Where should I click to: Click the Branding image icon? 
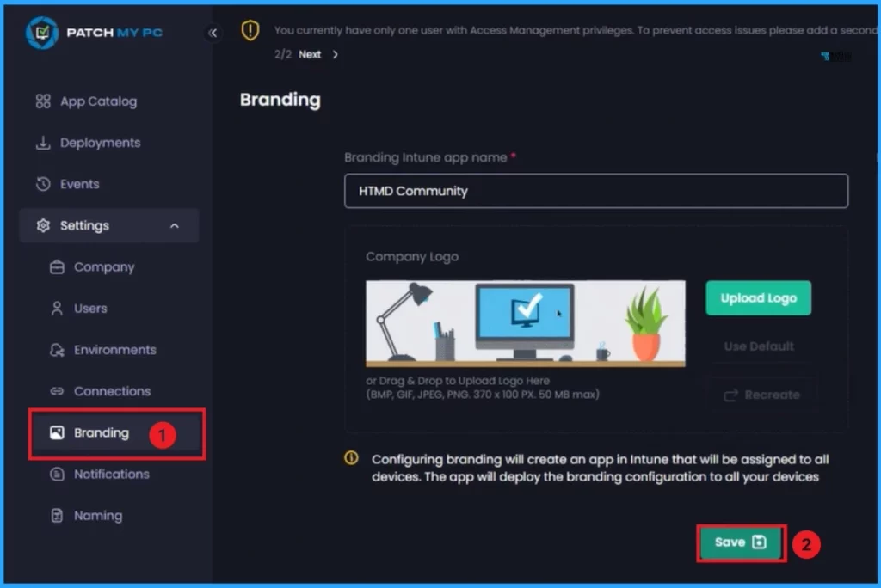pyautogui.click(x=57, y=432)
